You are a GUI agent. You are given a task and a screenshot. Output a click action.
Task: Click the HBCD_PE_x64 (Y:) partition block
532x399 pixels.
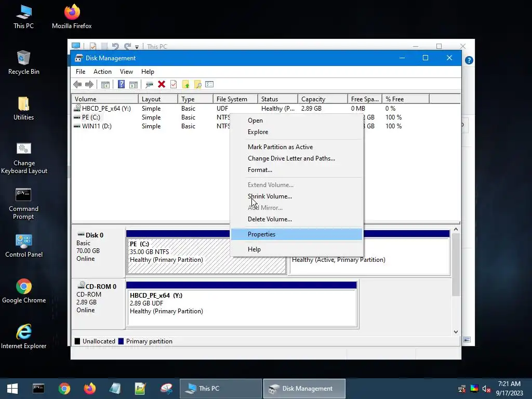[x=242, y=308]
